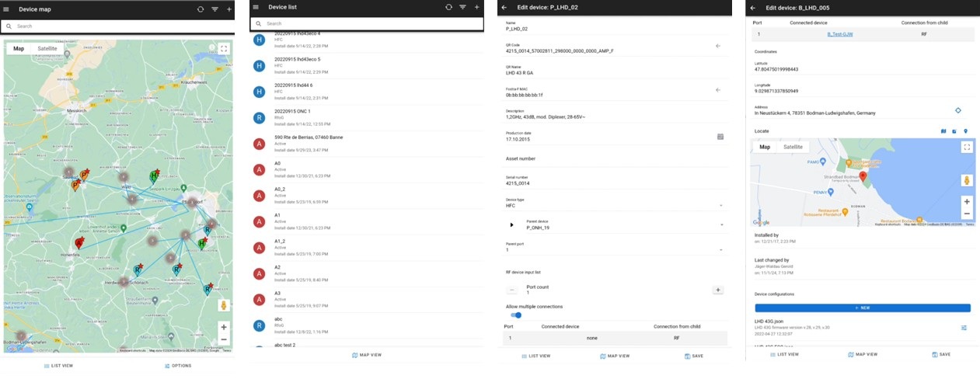Refresh the Device map view
Image resolution: width=980 pixels, height=379 pixels.
click(x=201, y=9)
